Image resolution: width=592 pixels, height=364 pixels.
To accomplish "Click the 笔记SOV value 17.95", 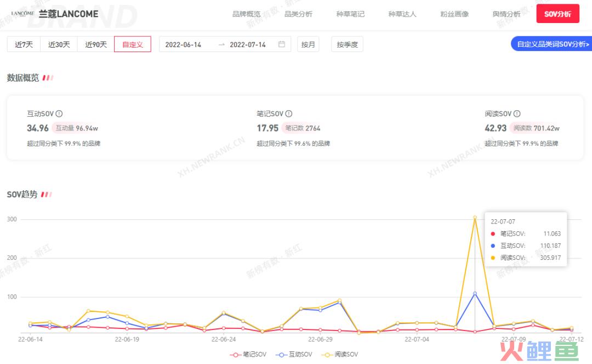I will click(x=267, y=128).
